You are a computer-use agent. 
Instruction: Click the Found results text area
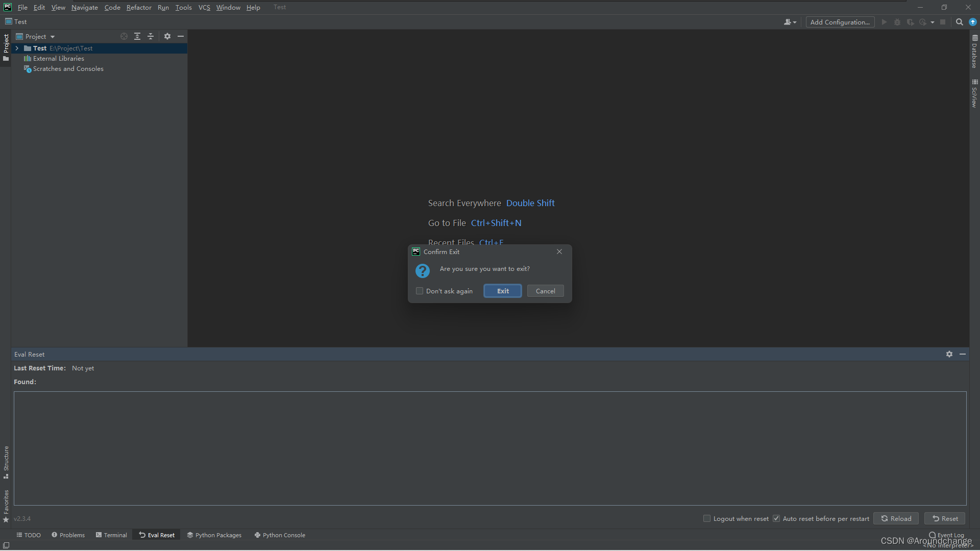(x=489, y=448)
